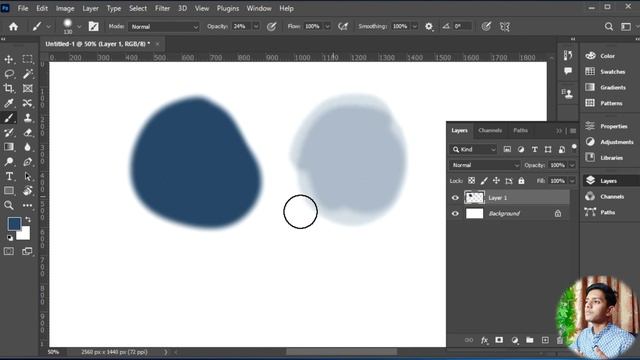Viewport: 640px width, 360px height.
Task: Select the Eyedropper tool
Action: tap(9, 103)
